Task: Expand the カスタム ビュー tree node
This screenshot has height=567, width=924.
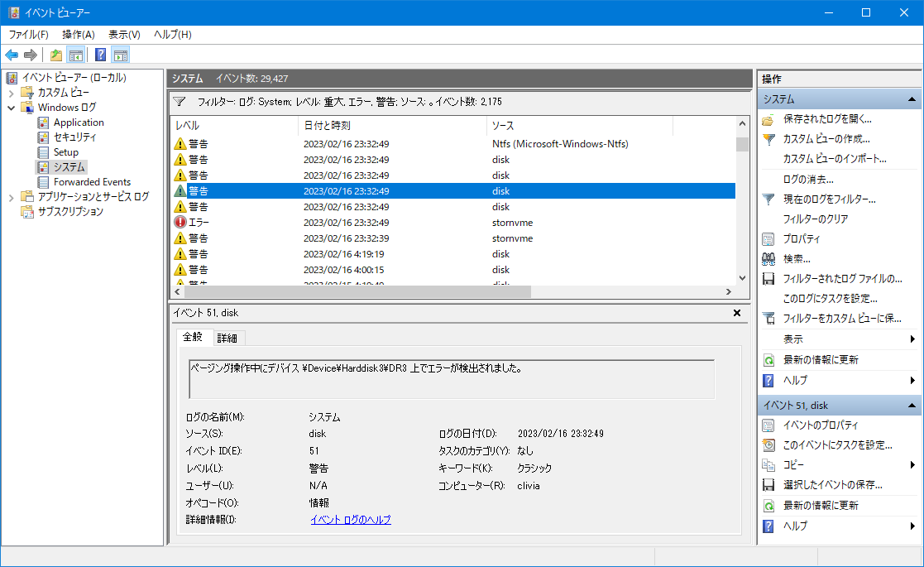Action: 12,93
